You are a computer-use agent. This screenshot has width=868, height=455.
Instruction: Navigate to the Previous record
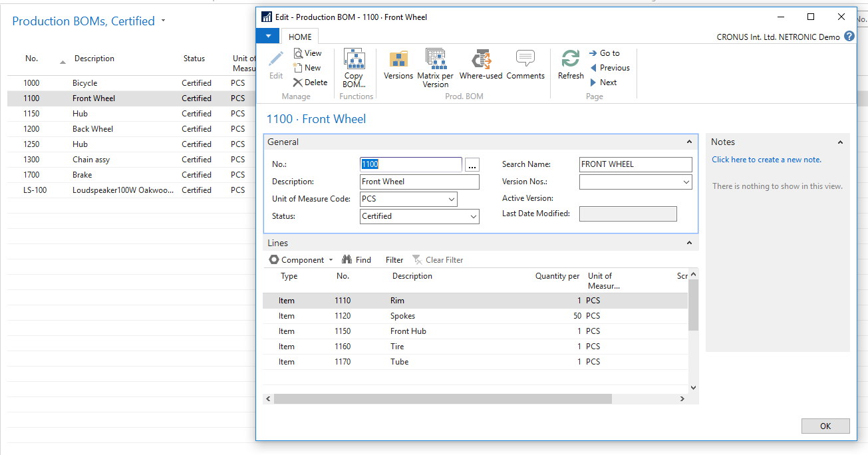coord(609,67)
